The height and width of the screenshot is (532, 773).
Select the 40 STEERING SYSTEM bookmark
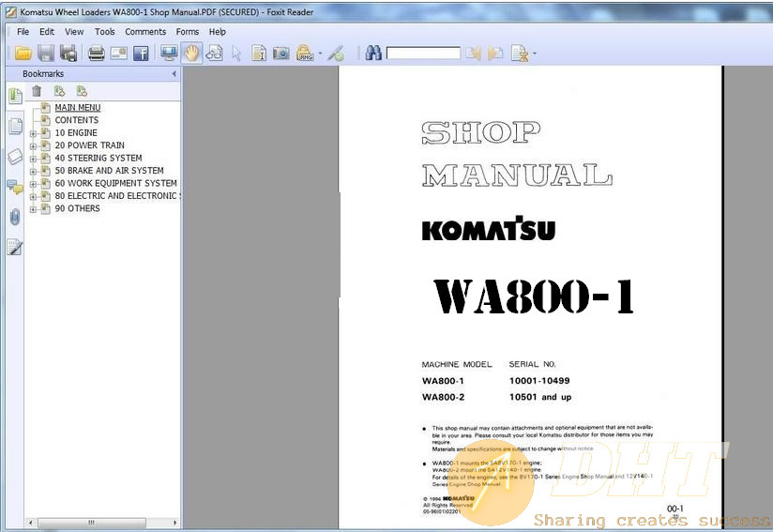[99, 158]
